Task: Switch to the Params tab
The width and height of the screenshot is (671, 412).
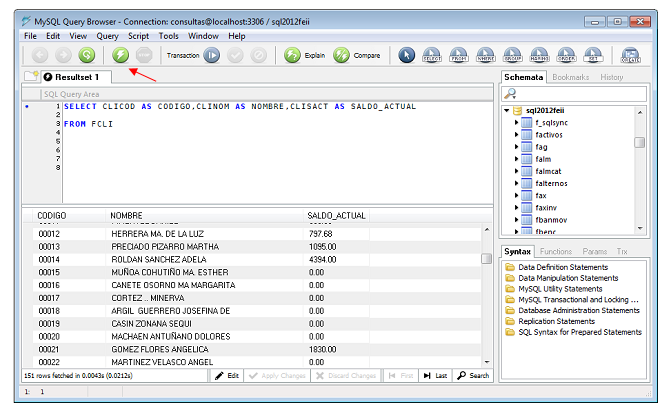Action: 594,252
